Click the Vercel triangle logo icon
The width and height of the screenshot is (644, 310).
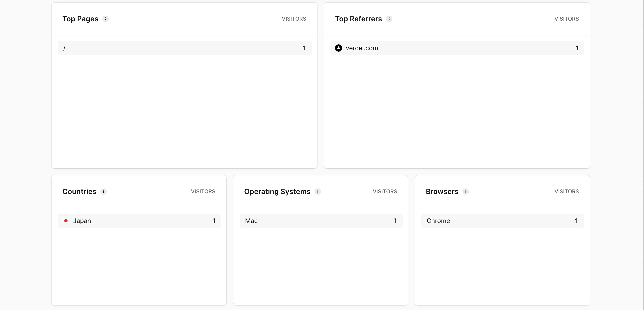339,48
